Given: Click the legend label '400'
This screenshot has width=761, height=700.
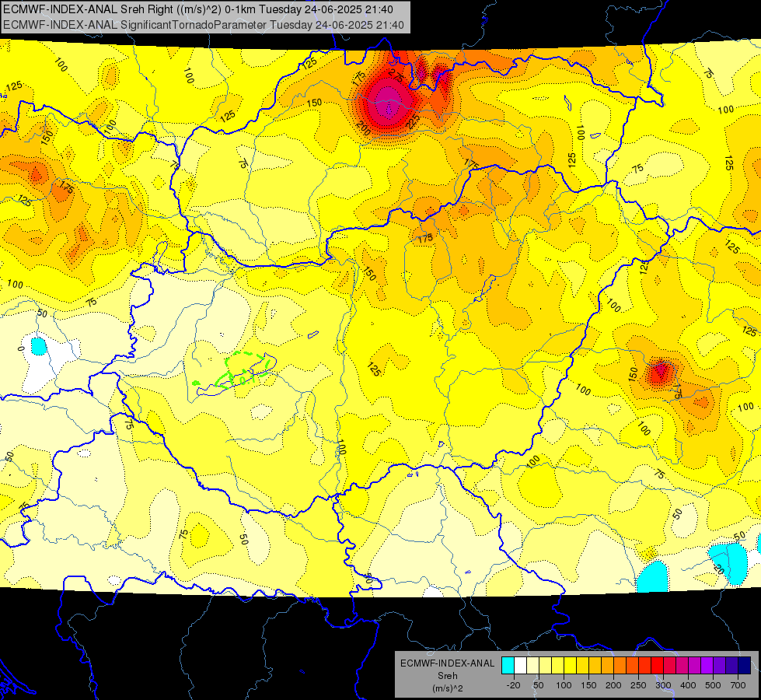Looking at the screenshot, I should [688, 685].
